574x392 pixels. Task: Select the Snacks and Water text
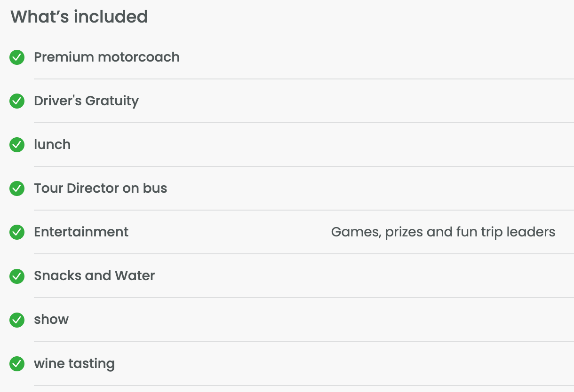click(95, 276)
